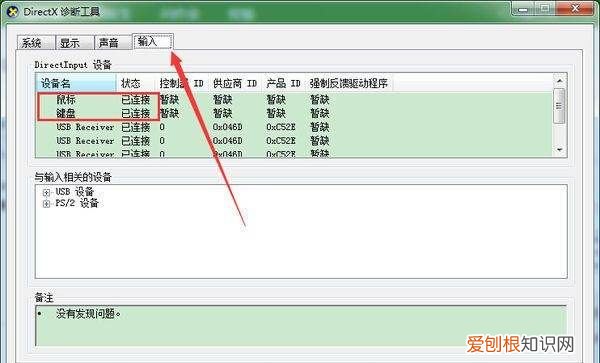Click the 强制反馈驱动程序 column header

[349, 83]
